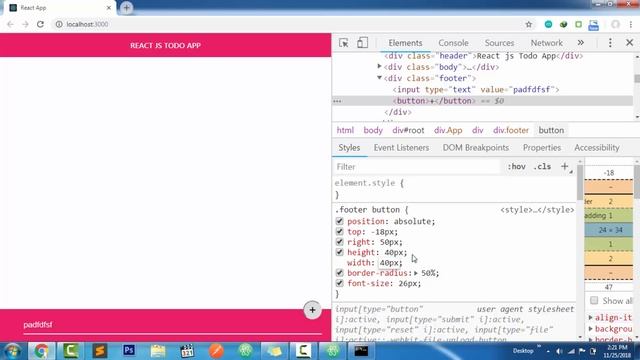Open the Chrome profile avatar
640x360 pixels.
pyautogui.click(x=615, y=24)
